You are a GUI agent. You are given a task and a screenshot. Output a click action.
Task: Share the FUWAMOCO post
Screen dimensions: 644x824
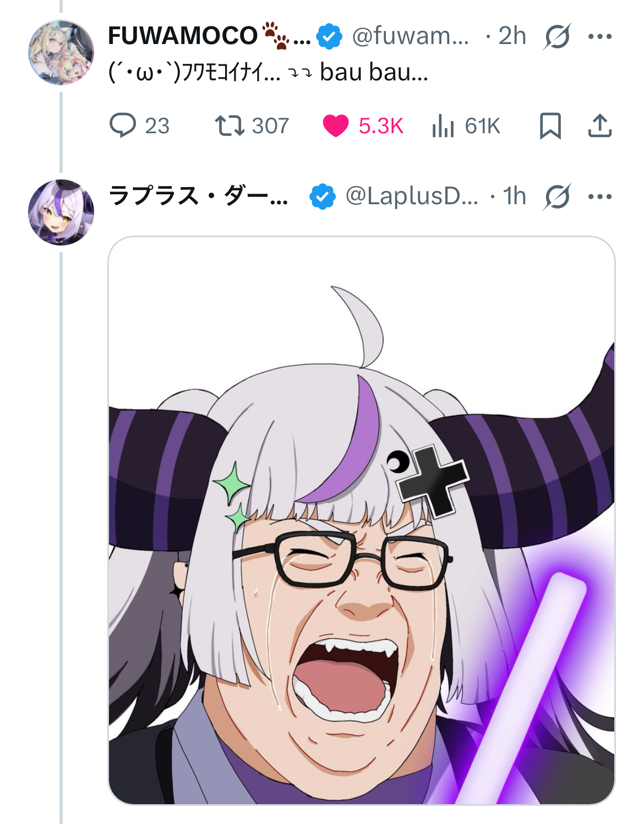click(x=600, y=125)
